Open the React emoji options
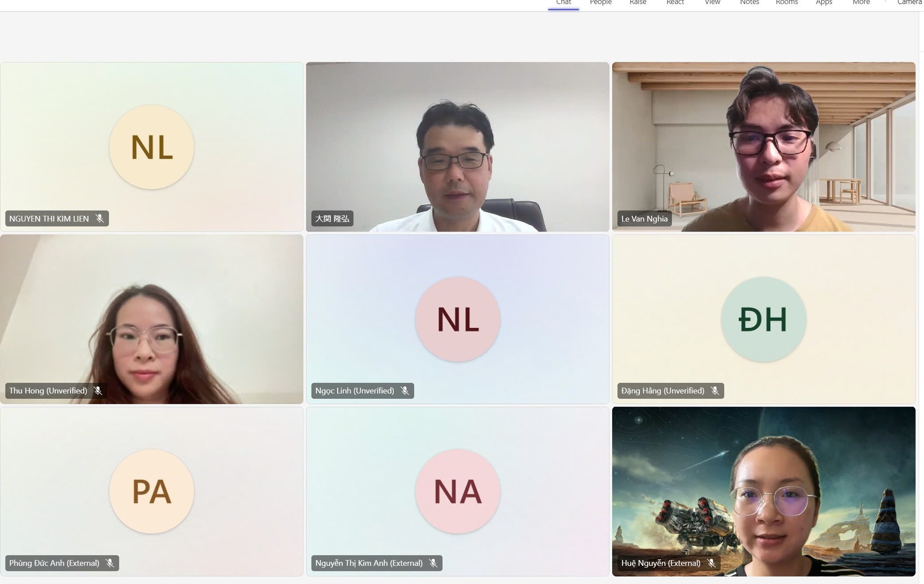 675,3
